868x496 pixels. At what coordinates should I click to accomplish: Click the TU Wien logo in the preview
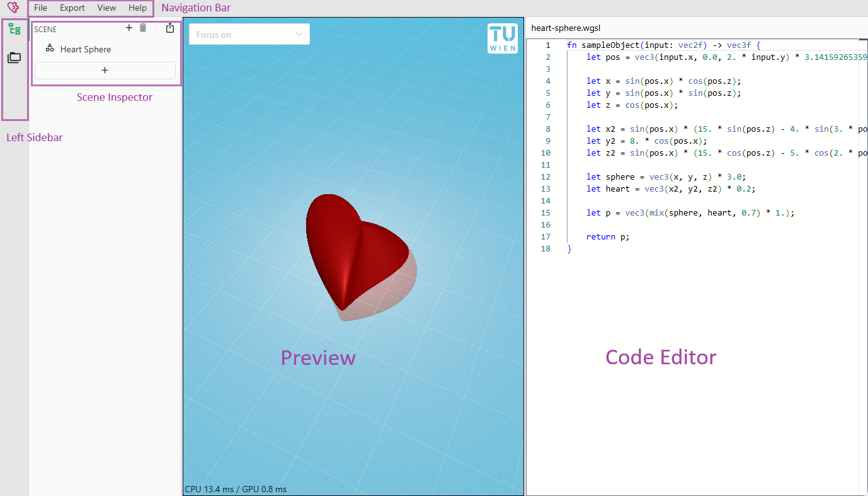(x=503, y=38)
